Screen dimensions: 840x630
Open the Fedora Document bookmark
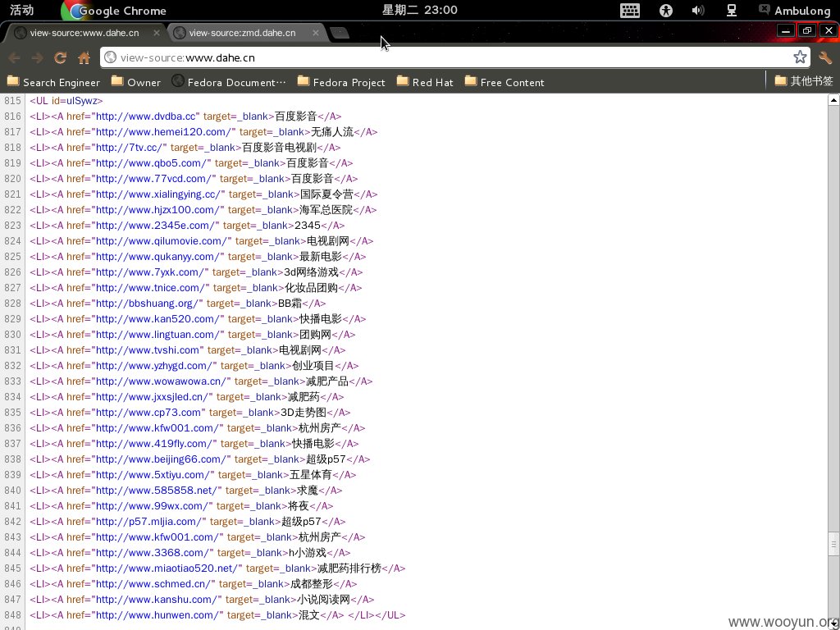229,82
